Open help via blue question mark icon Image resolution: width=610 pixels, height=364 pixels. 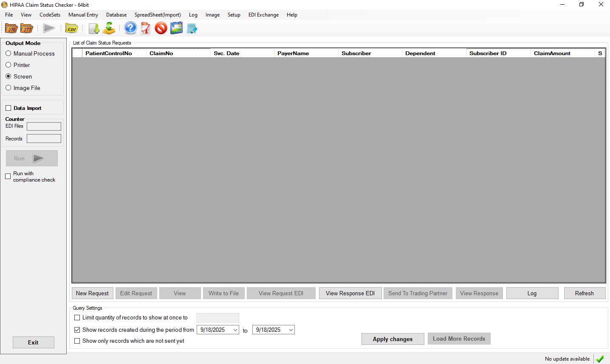tap(130, 28)
